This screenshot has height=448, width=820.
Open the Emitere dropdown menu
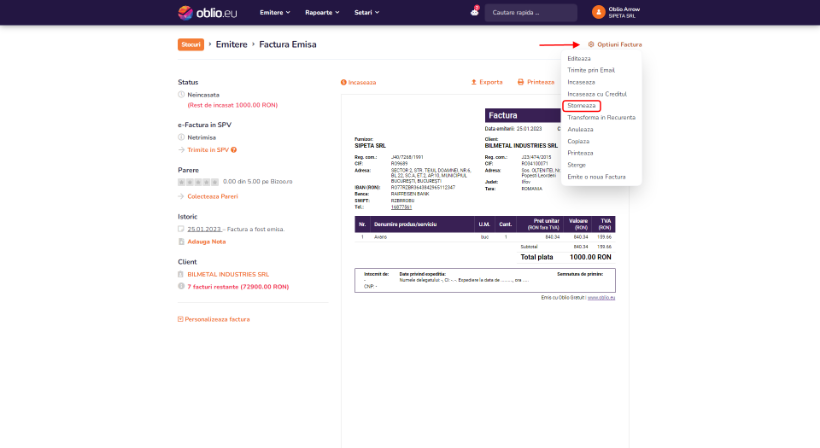[275, 13]
